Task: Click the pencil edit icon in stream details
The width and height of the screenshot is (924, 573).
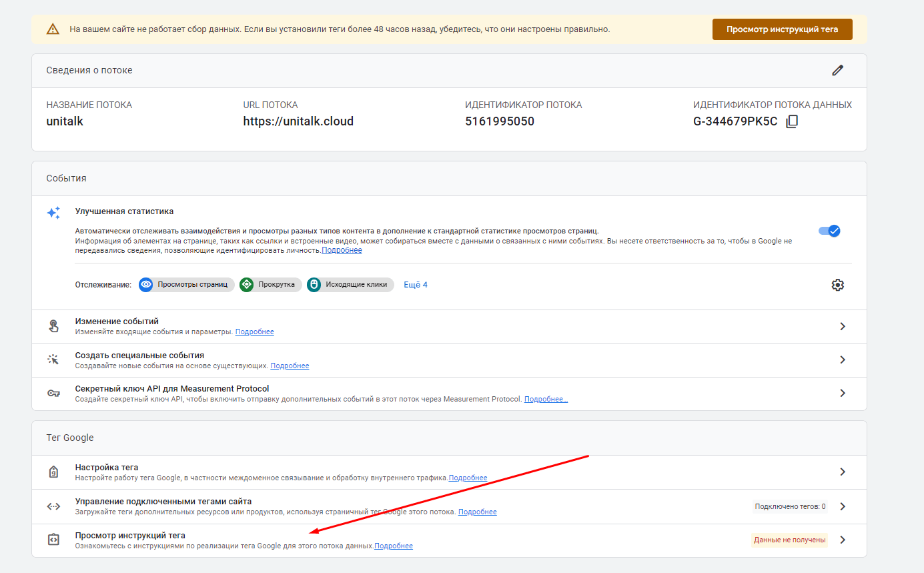Action: point(837,70)
